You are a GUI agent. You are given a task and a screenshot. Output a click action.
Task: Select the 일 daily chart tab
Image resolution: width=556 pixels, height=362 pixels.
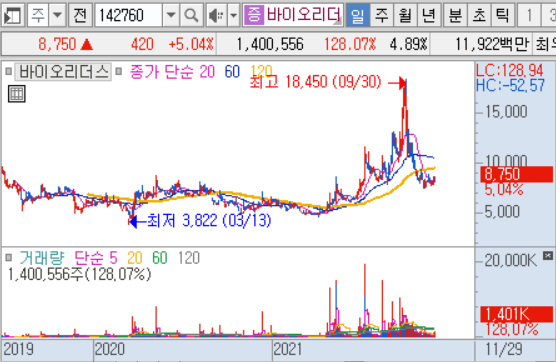[357, 15]
